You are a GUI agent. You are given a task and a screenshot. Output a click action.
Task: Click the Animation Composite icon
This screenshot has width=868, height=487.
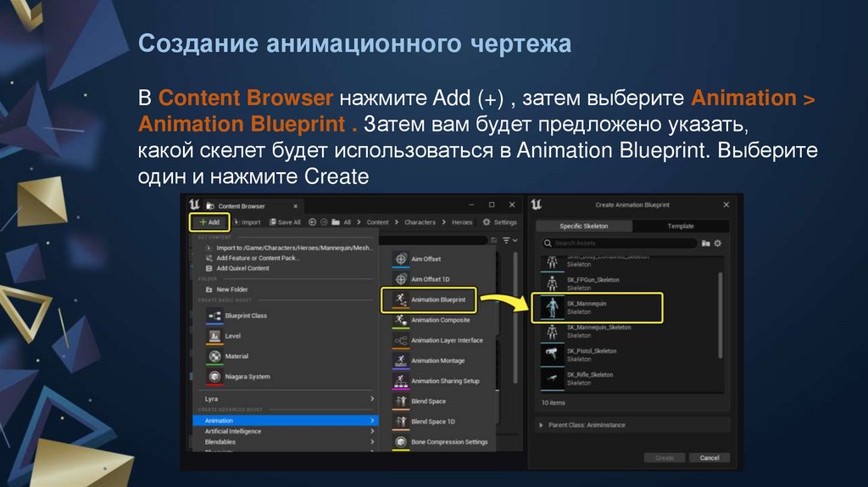(401, 320)
